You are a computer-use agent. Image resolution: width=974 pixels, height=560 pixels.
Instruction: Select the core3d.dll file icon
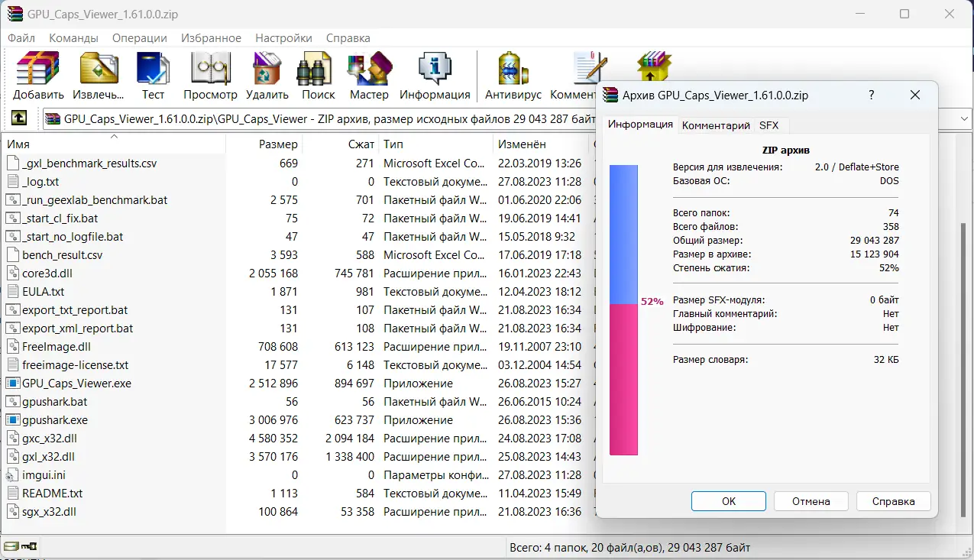(x=12, y=273)
